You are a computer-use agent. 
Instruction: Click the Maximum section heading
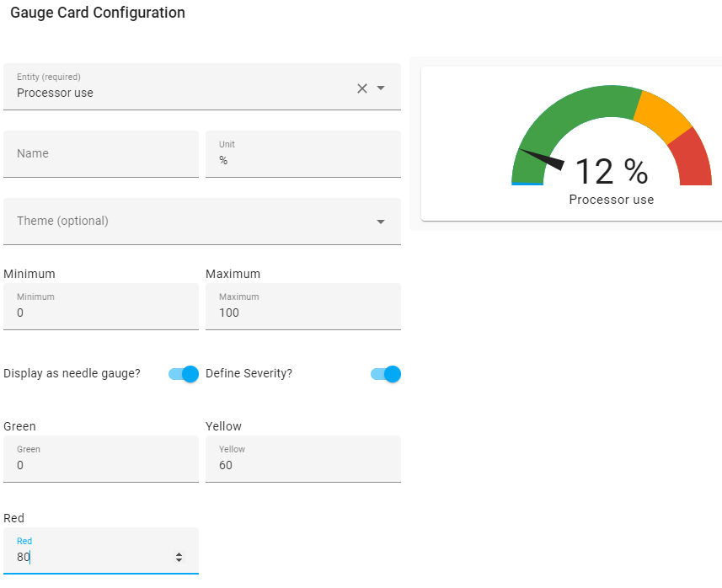coord(233,274)
